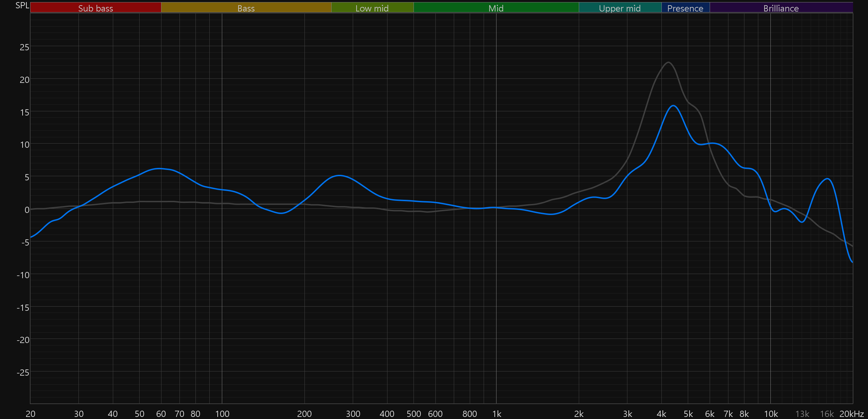This screenshot has width=868, height=419.
Task: Click the 0 dB level label
Action: click(27, 210)
